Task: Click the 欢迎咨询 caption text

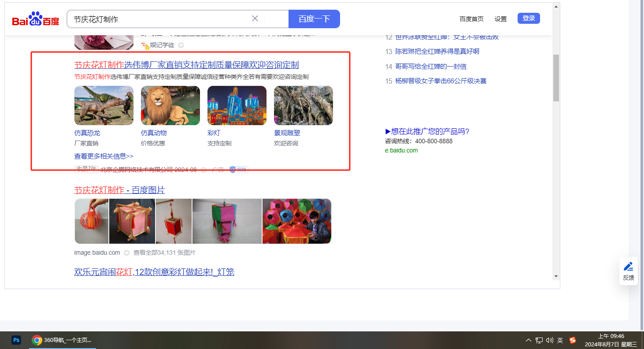Action: (x=286, y=143)
